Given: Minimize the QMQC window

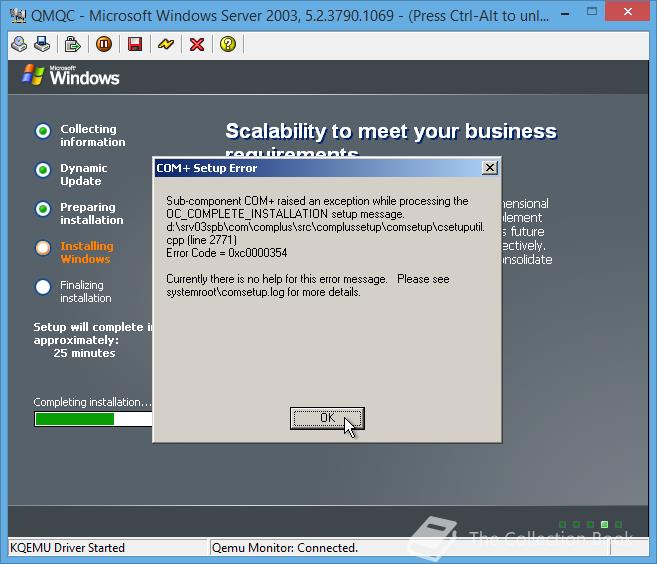Looking at the screenshot, I should (565, 12).
